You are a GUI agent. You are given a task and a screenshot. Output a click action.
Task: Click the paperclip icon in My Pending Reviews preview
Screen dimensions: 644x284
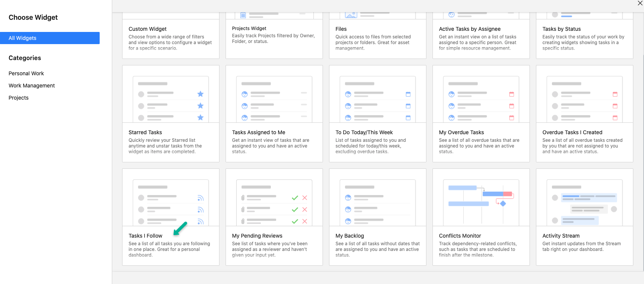tap(243, 198)
